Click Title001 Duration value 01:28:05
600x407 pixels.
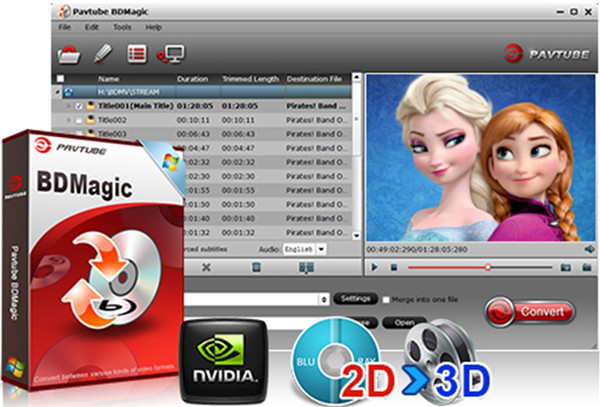click(x=195, y=106)
